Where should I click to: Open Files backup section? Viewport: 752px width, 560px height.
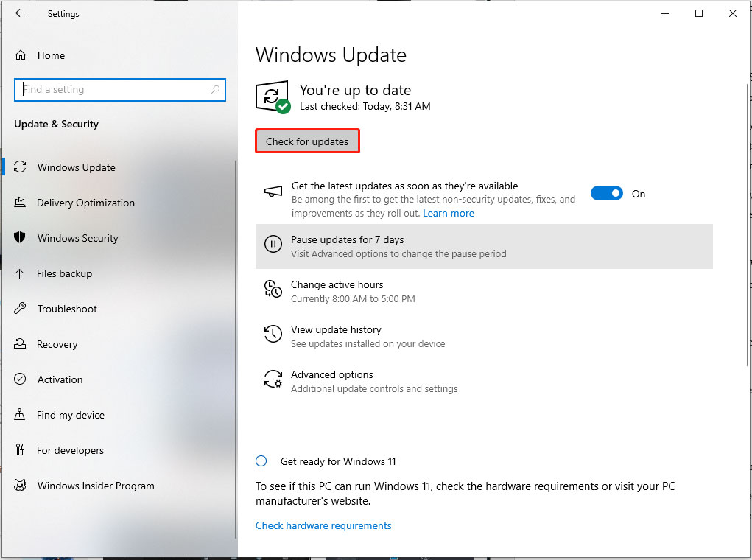coord(119,273)
